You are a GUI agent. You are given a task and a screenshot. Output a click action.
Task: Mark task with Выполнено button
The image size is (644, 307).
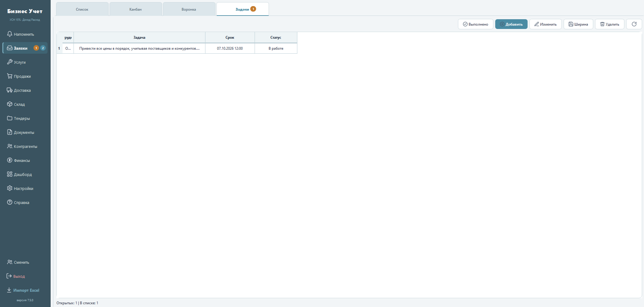tap(475, 24)
